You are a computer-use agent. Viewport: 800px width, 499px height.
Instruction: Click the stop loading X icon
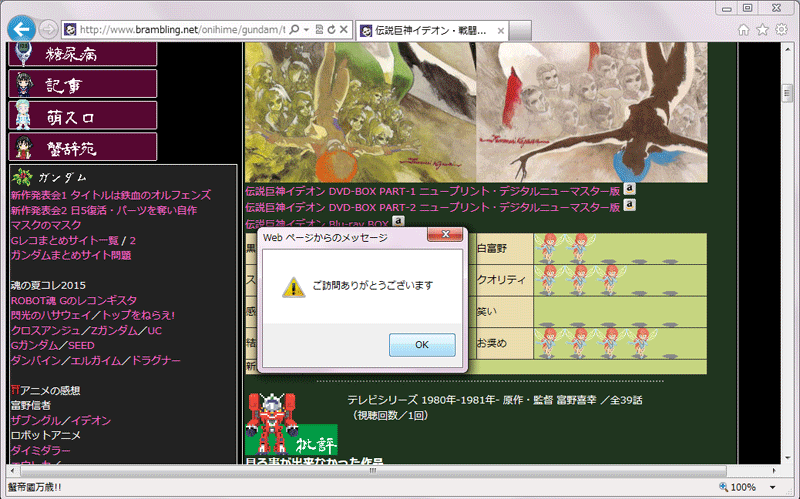[344, 30]
